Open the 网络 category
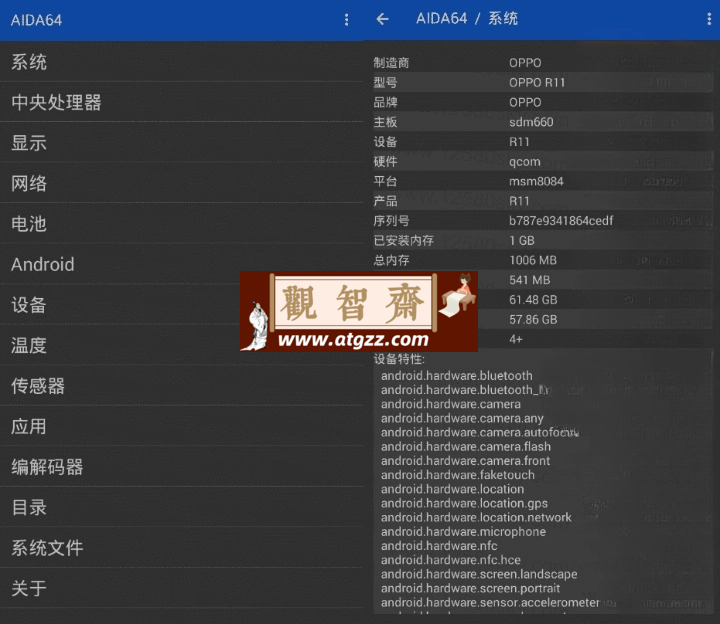720x624 pixels. coord(182,183)
